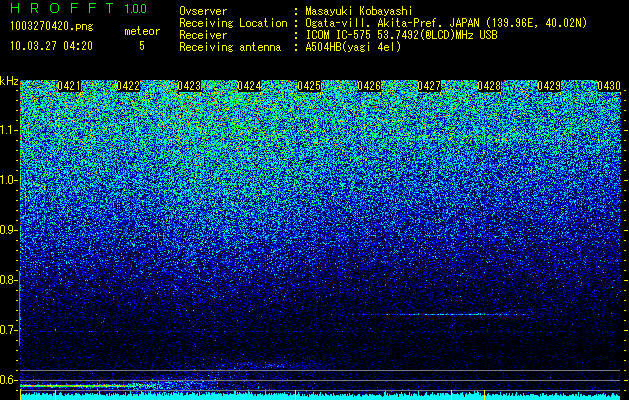This screenshot has width=629, height=400.
Task: Click the 0427 time marker
Action: click(429, 86)
